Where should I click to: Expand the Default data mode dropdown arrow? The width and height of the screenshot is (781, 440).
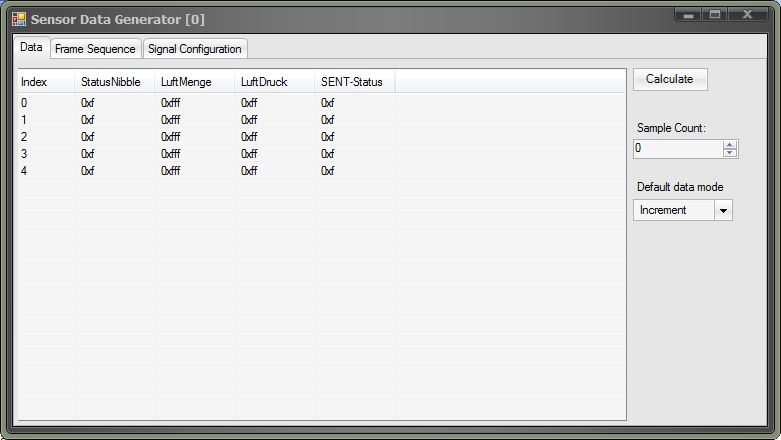pyautogui.click(x=724, y=210)
